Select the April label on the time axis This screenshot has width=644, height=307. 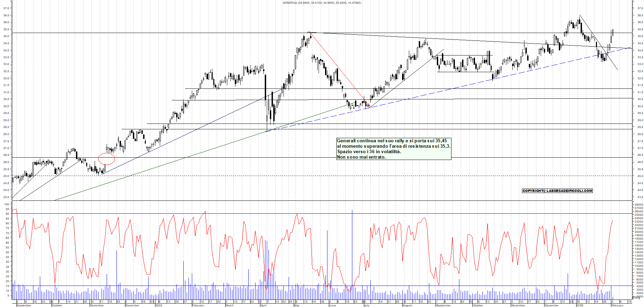263,305
